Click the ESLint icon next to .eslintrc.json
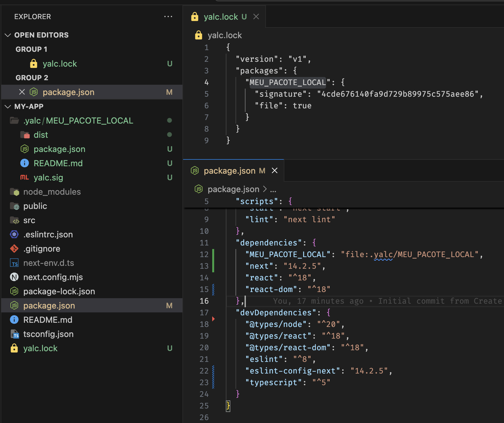The height and width of the screenshot is (423, 504). point(14,234)
